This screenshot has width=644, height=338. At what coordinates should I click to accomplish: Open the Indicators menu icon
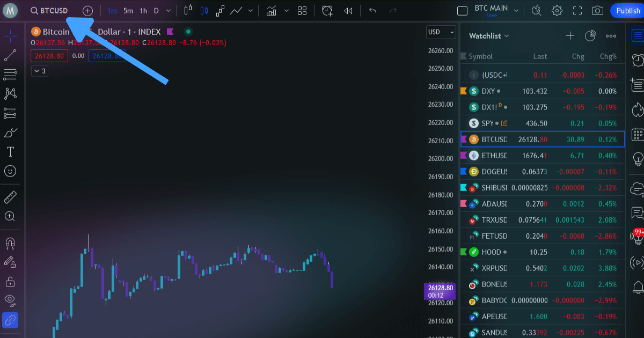272,11
